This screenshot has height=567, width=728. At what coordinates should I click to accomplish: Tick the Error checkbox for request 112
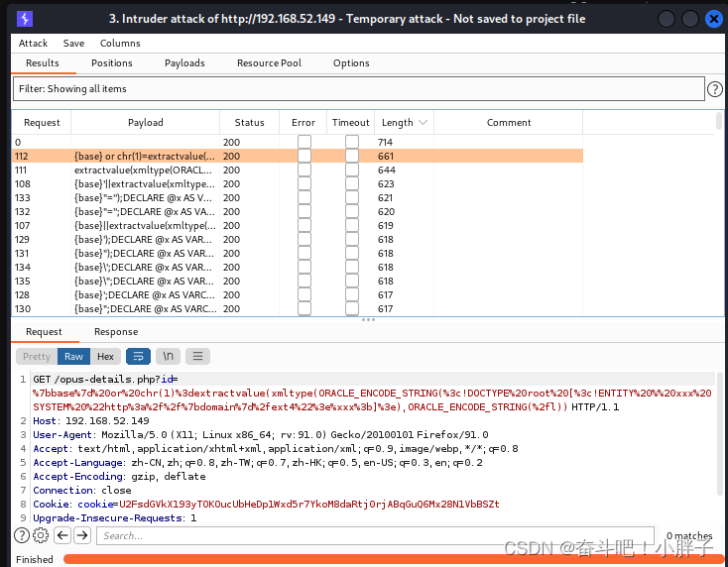coord(304,156)
